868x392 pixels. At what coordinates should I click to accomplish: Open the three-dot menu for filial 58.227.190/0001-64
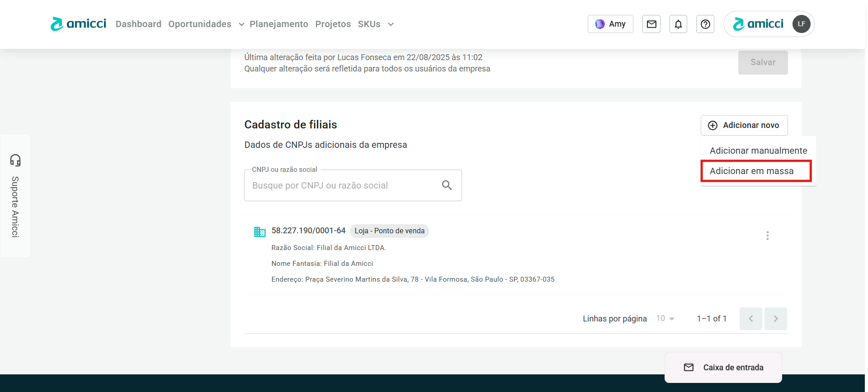click(767, 236)
